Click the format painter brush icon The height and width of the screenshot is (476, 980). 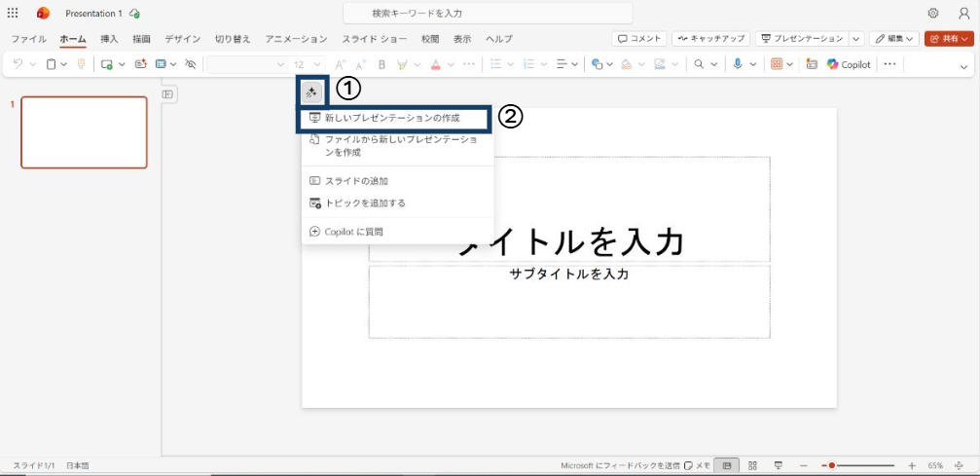(x=81, y=64)
